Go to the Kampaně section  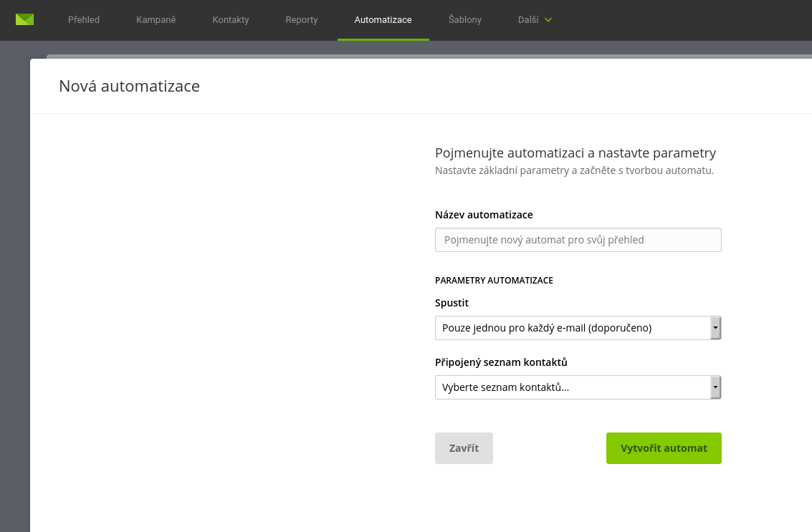click(156, 19)
